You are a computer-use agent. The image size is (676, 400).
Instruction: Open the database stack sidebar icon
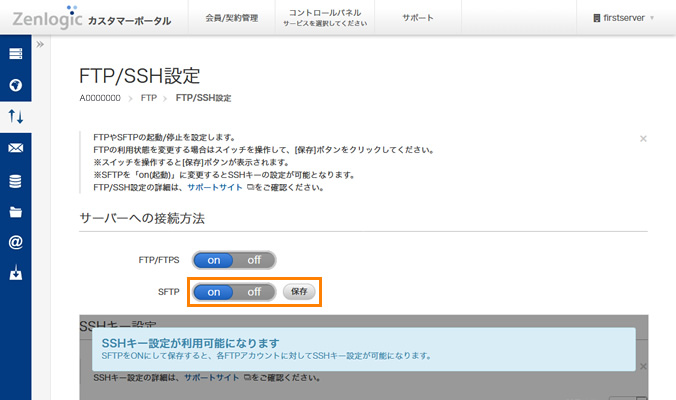pyautogui.click(x=16, y=181)
